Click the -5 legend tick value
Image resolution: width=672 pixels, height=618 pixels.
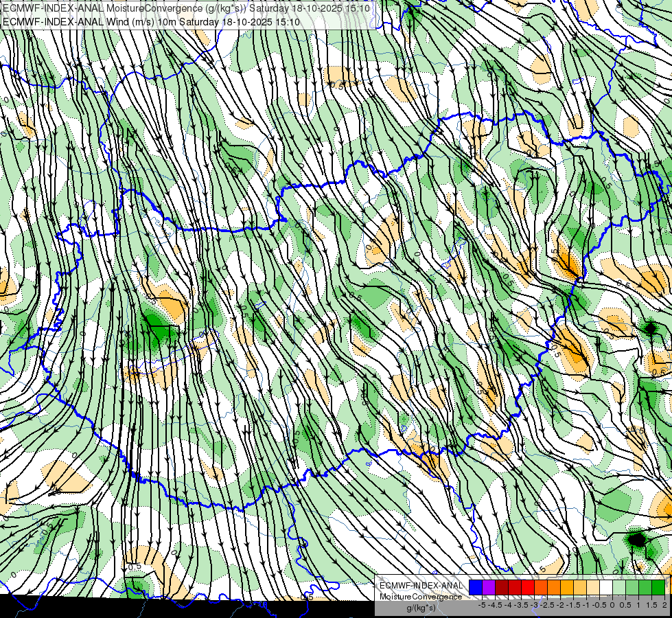point(482,605)
